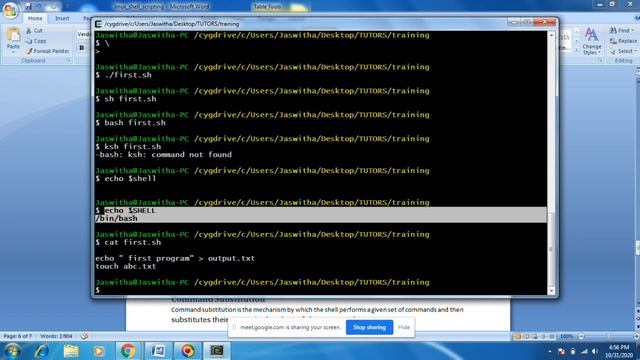Switch to the Word taskbar button
This screenshot has height=360, width=640.
click(x=158, y=351)
